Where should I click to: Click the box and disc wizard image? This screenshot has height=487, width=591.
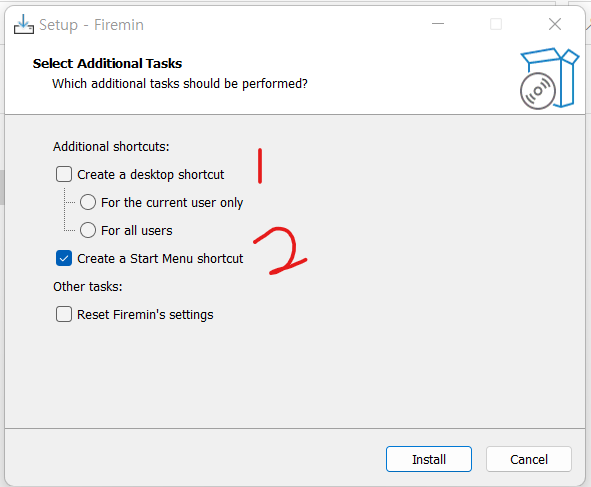pos(550,78)
